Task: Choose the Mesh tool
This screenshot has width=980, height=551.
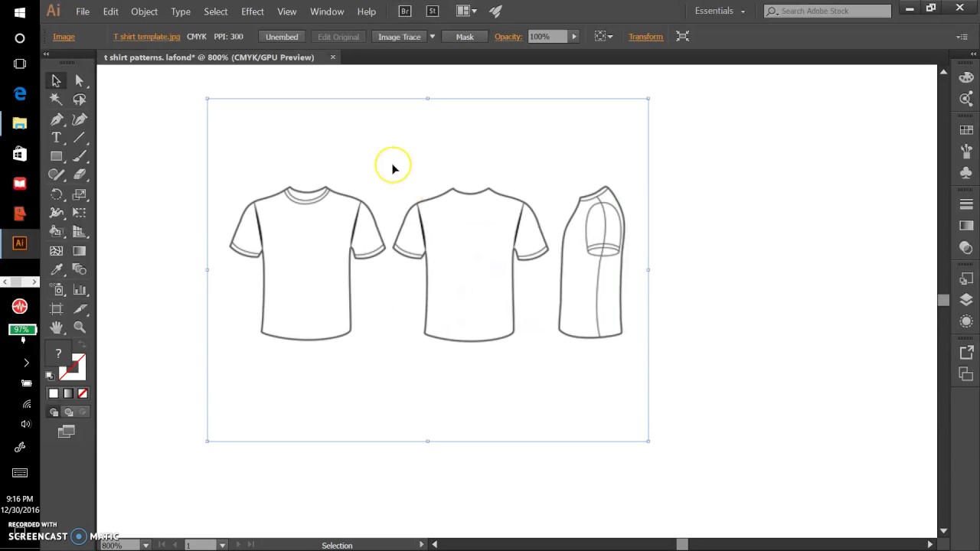Action: click(56, 251)
